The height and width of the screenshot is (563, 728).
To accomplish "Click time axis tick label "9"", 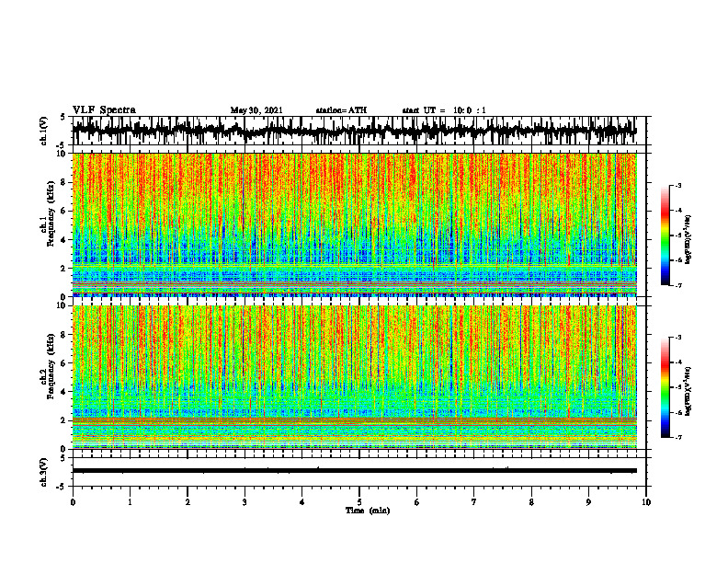I will point(588,502).
